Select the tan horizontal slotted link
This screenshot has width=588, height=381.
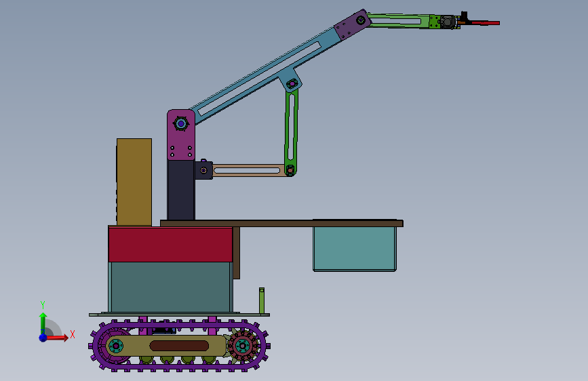[x=248, y=171]
